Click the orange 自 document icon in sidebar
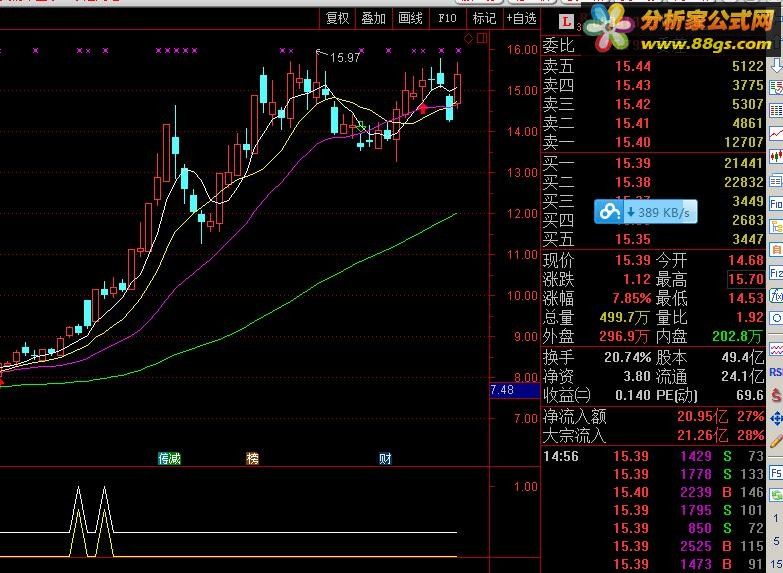The width and height of the screenshot is (783, 573). [776, 249]
